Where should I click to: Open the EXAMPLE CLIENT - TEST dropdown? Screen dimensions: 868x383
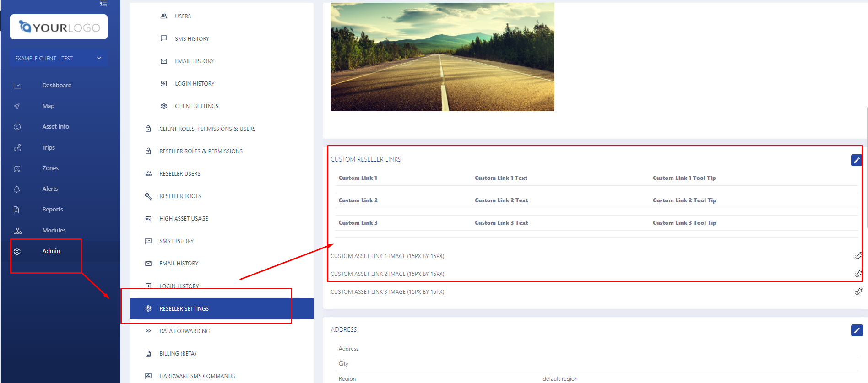point(59,58)
